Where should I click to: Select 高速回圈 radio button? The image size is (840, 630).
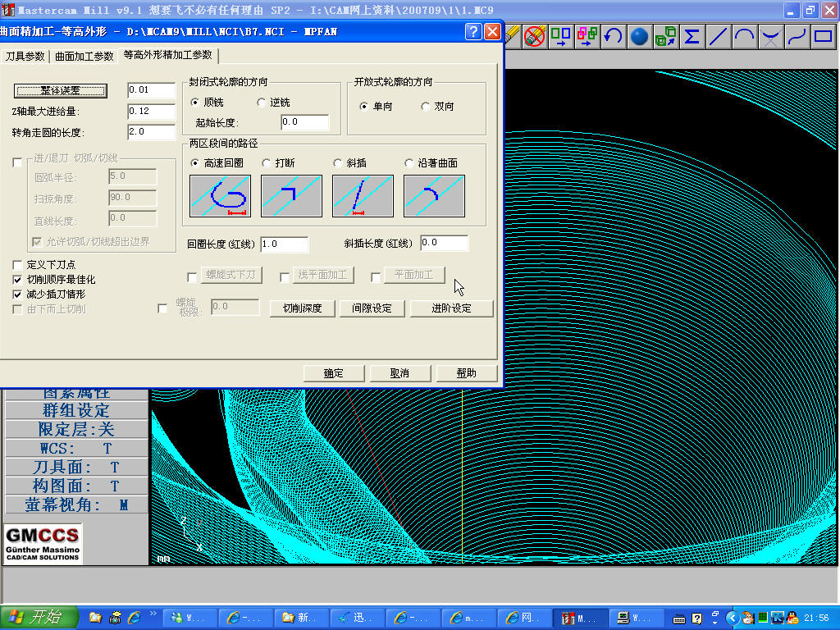(x=194, y=163)
